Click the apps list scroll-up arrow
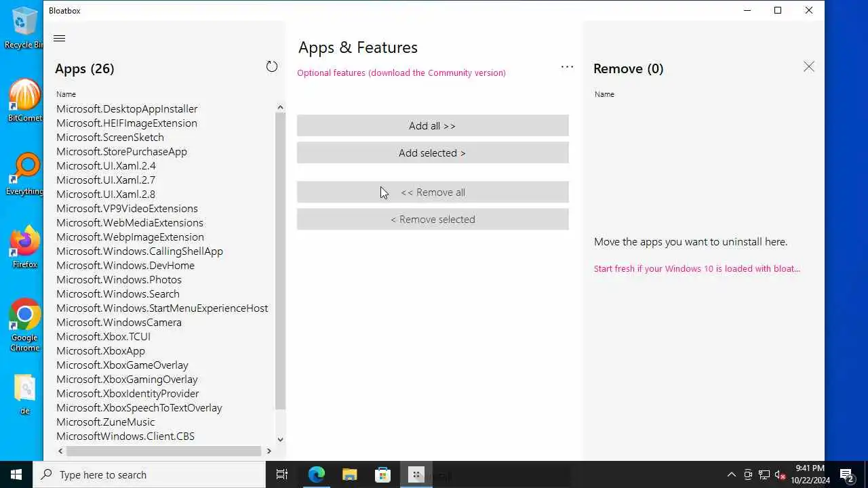This screenshot has width=868, height=488. click(280, 107)
